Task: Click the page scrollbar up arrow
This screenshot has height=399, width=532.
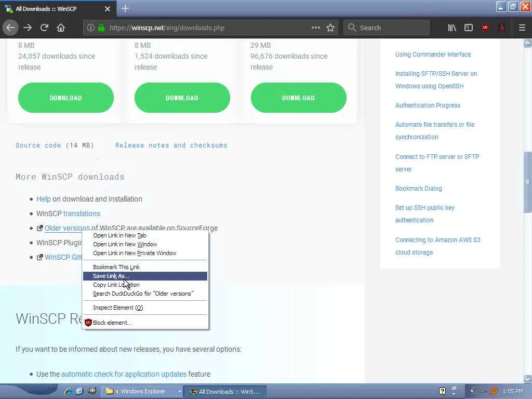Action: [528, 43]
